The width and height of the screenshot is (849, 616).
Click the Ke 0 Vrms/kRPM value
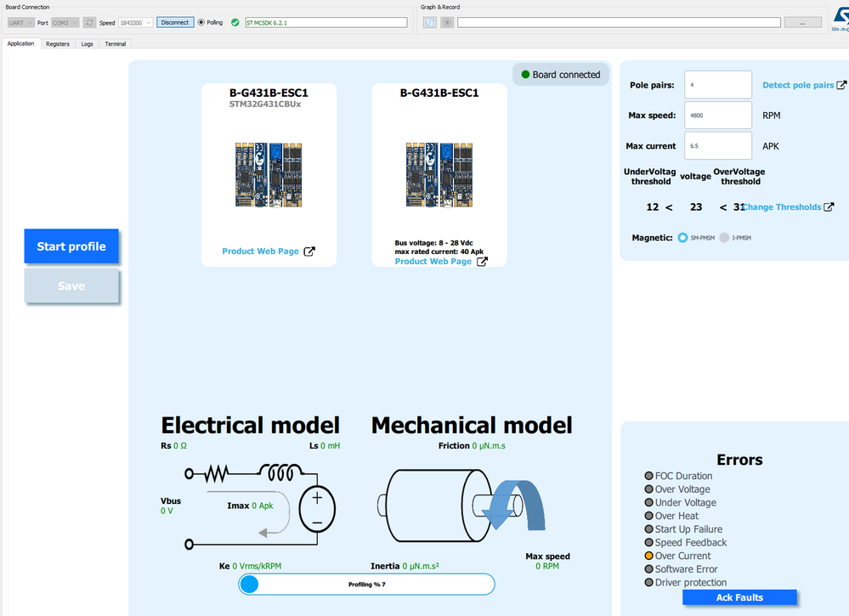[x=250, y=566]
